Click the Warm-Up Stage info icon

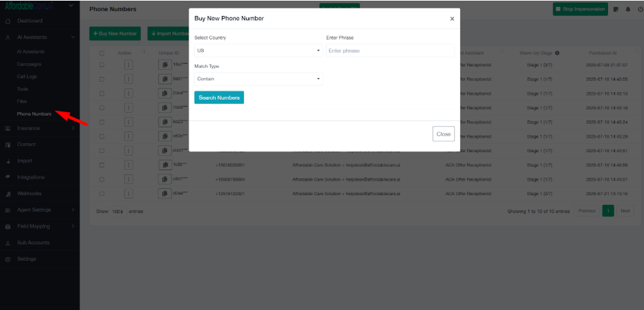(x=557, y=53)
